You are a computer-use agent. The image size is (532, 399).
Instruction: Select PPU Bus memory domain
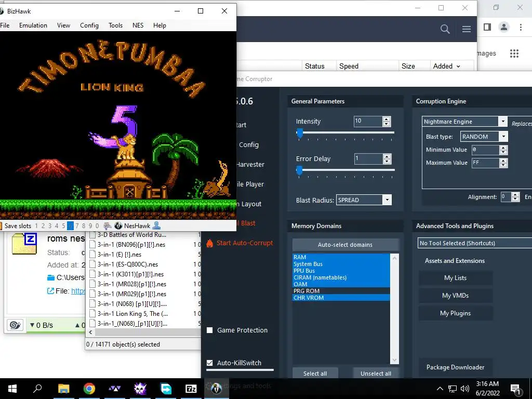pyautogui.click(x=341, y=271)
